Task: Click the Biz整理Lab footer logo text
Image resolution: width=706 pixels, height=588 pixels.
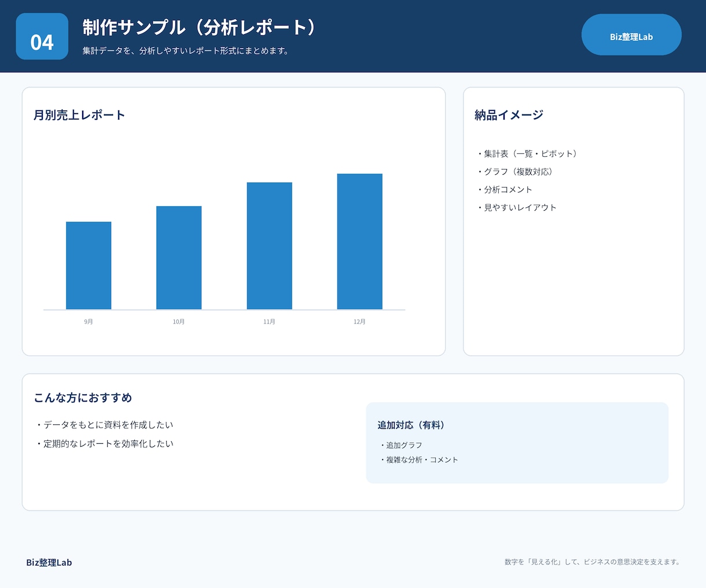Action: pyautogui.click(x=49, y=563)
